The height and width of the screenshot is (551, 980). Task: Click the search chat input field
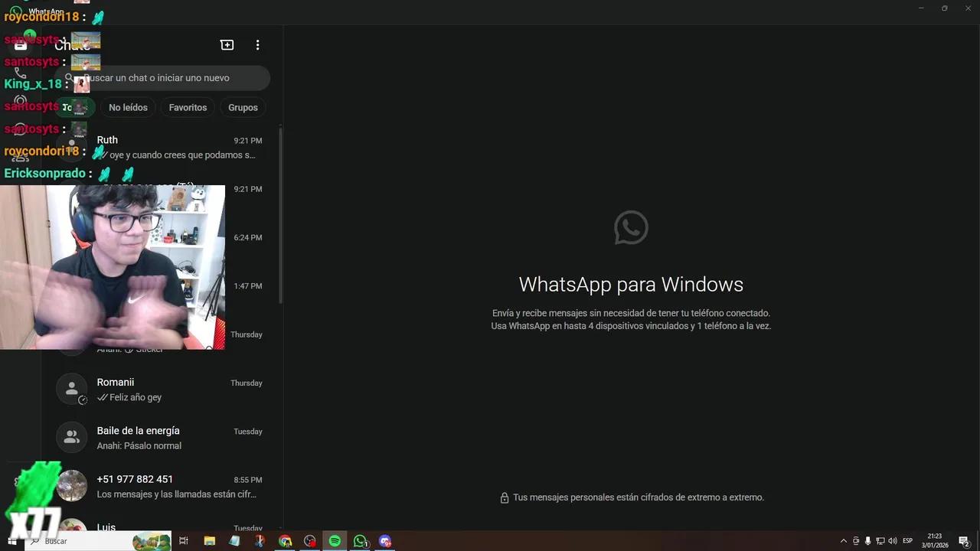tap(162, 78)
